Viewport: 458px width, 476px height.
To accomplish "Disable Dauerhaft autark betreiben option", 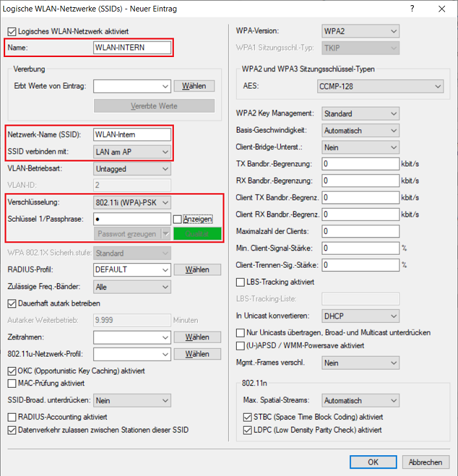I will (x=11, y=303).
